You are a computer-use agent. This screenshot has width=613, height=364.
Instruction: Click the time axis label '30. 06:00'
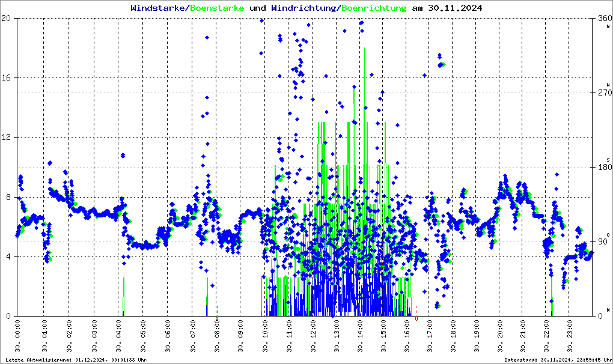pos(168,336)
